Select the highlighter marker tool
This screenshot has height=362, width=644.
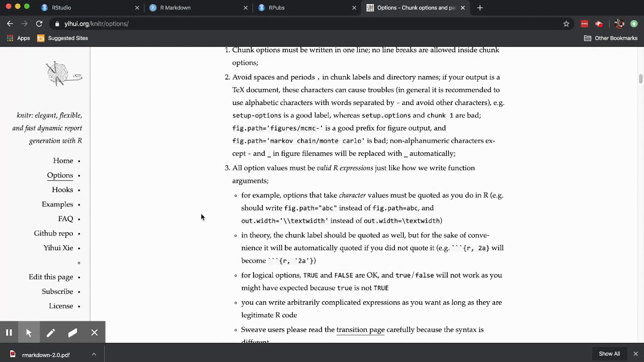click(x=72, y=332)
